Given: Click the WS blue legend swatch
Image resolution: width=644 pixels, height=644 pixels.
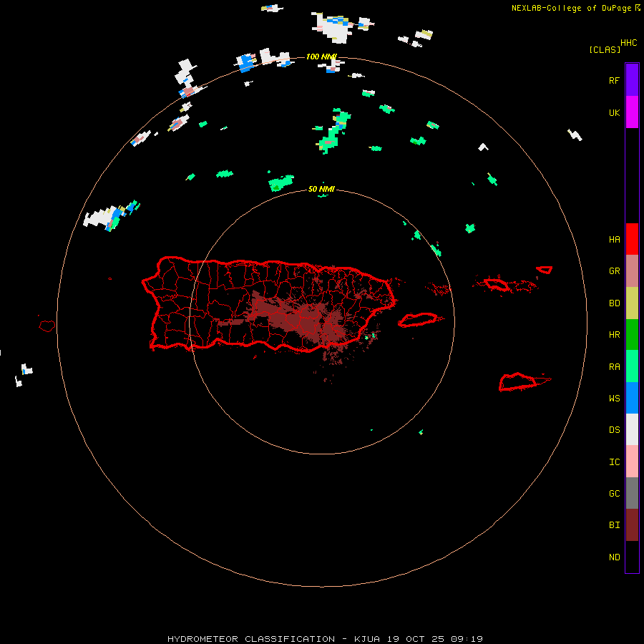Looking at the screenshot, I should coord(632,398).
